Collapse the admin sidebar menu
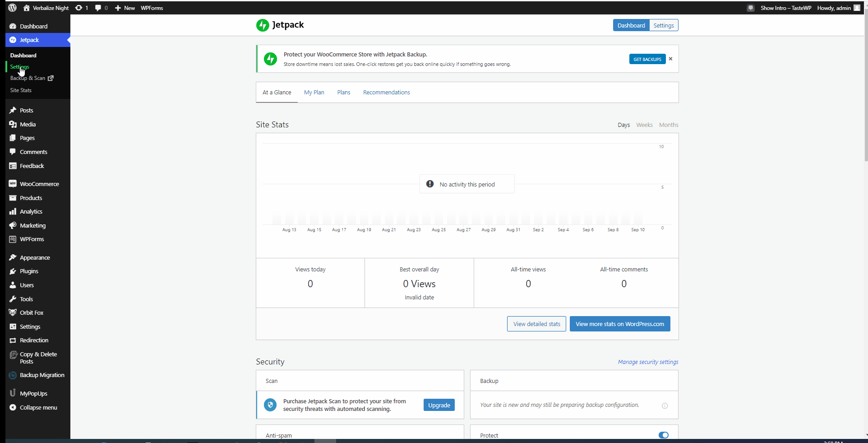Viewport: 868px width, 443px height. tap(38, 407)
